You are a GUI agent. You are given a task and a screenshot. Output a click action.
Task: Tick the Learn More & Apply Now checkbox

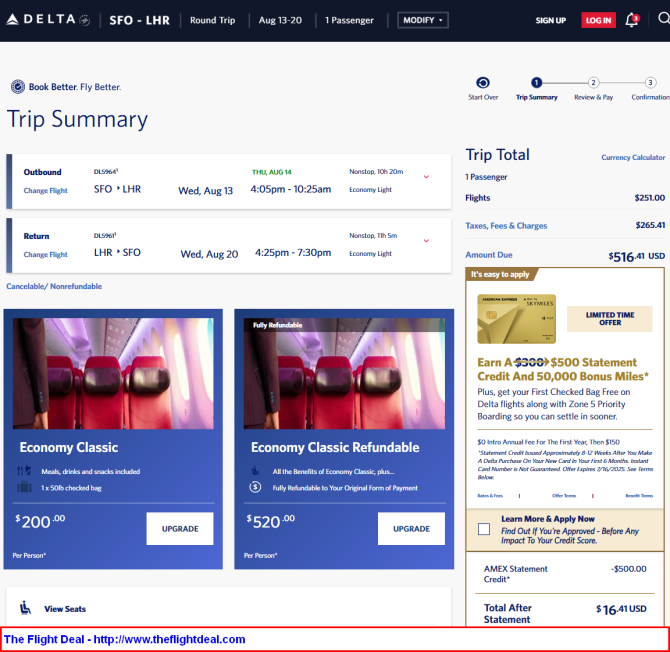point(484,529)
